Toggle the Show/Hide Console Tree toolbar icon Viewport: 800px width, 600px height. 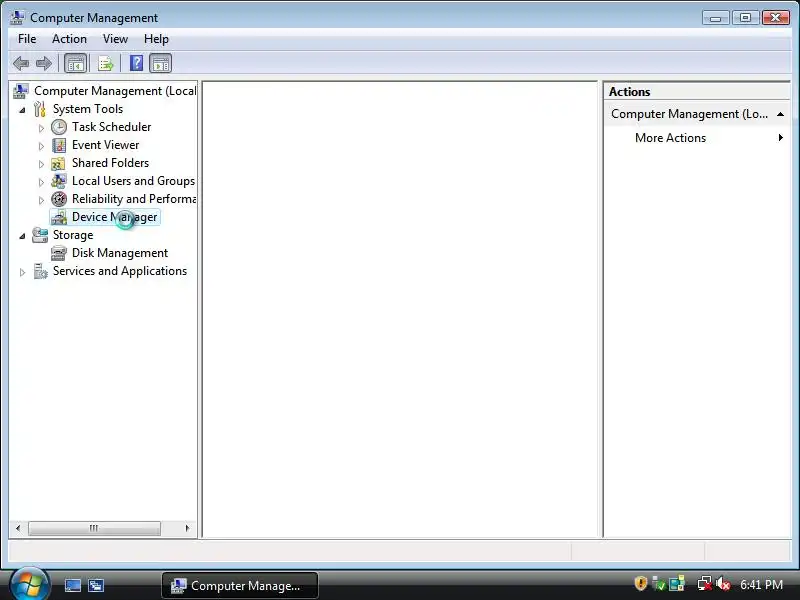click(x=76, y=64)
